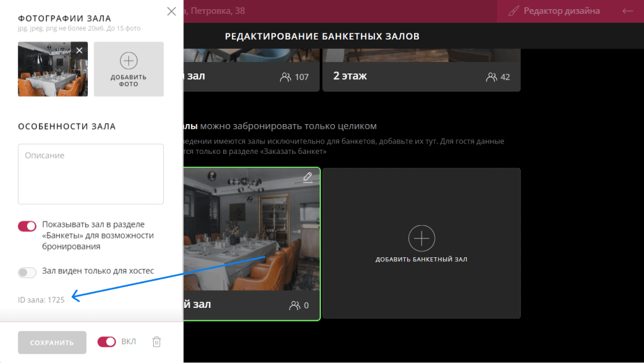Click the guests icon showing 107
Image resolution: width=644 pixels, height=363 pixels.
[286, 76]
